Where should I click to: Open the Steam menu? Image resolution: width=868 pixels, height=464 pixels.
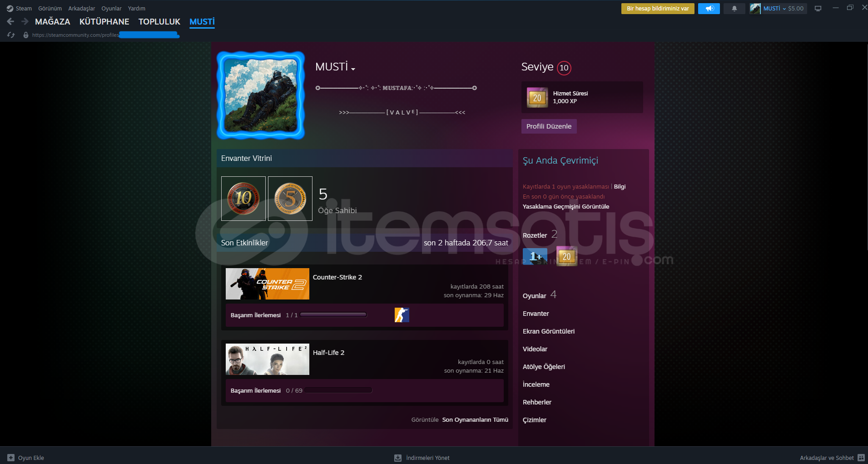pos(24,9)
